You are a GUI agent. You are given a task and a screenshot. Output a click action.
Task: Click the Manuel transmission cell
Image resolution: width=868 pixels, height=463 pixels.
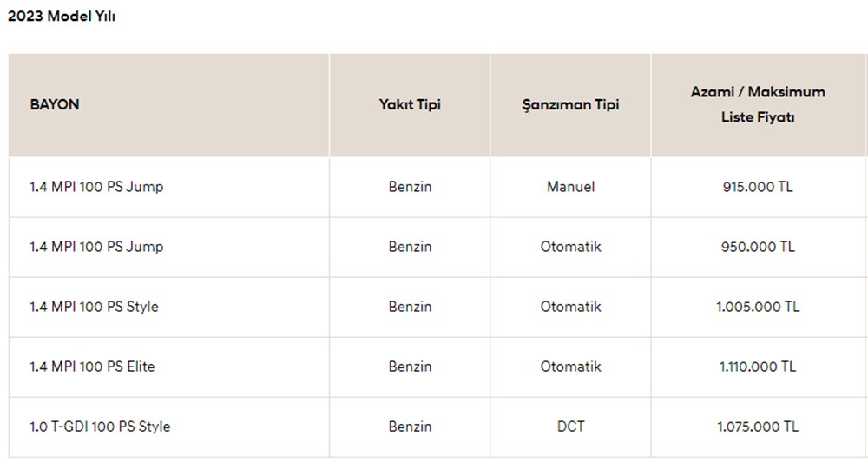570,187
